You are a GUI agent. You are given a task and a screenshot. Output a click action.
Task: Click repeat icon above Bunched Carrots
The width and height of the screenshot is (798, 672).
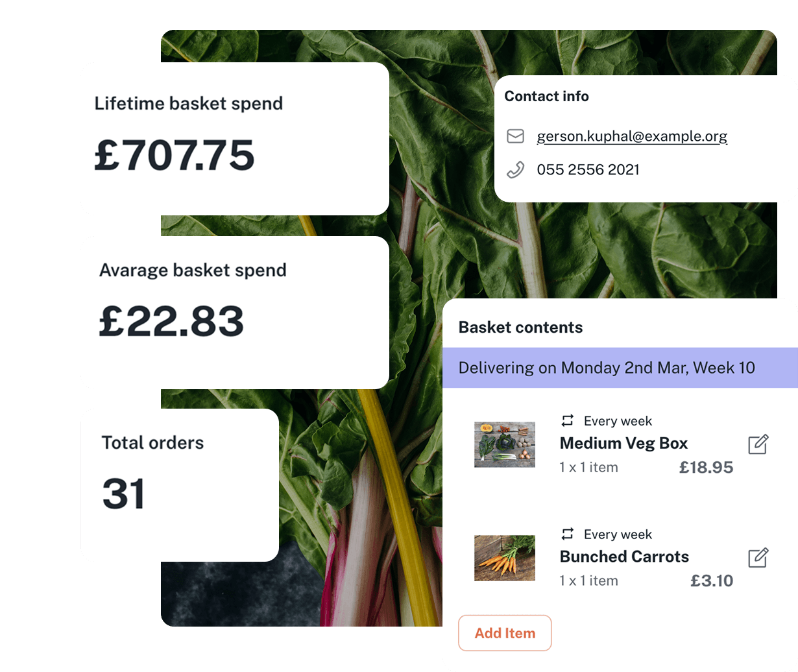[568, 534]
